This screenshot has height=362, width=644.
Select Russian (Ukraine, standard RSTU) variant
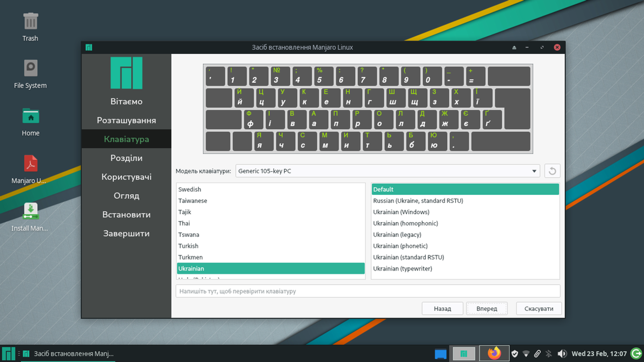465,200
